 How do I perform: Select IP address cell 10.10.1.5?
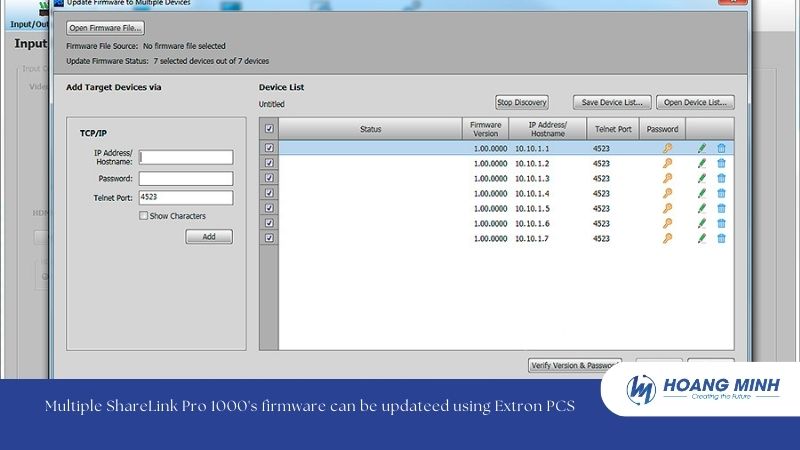[532, 209]
